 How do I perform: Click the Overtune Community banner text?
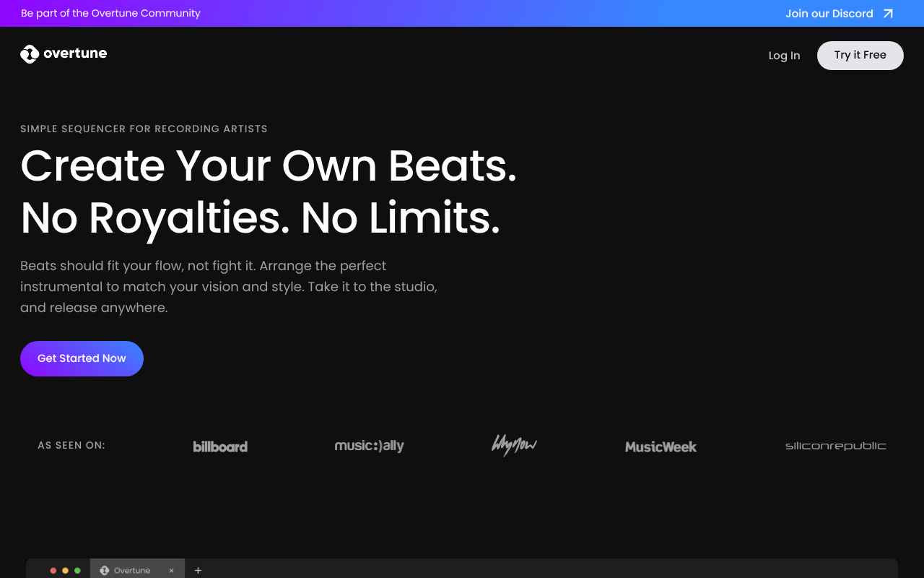(x=110, y=13)
